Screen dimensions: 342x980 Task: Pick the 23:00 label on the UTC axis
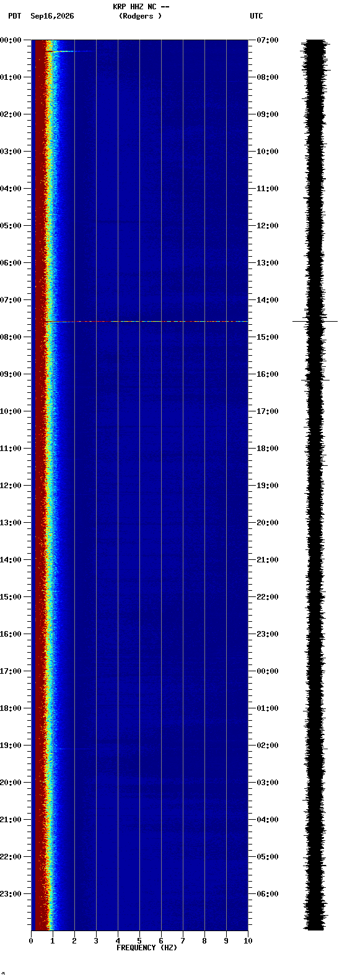[268, 634]
